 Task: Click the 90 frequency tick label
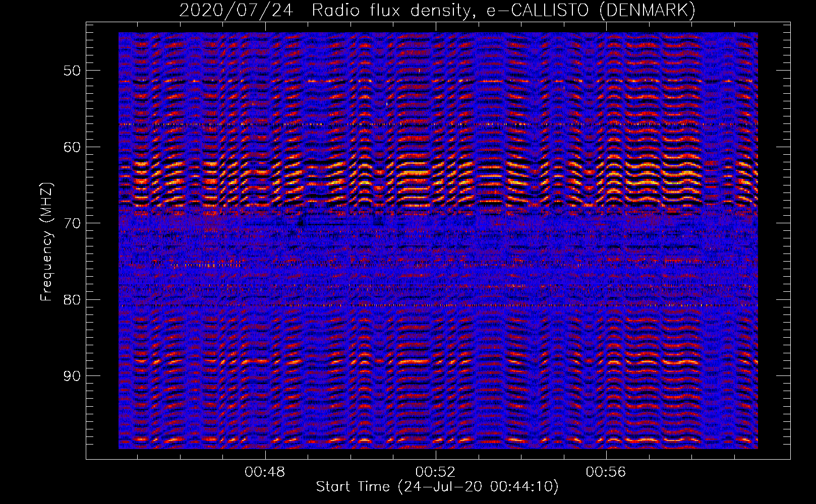click(x=72, y=376)
